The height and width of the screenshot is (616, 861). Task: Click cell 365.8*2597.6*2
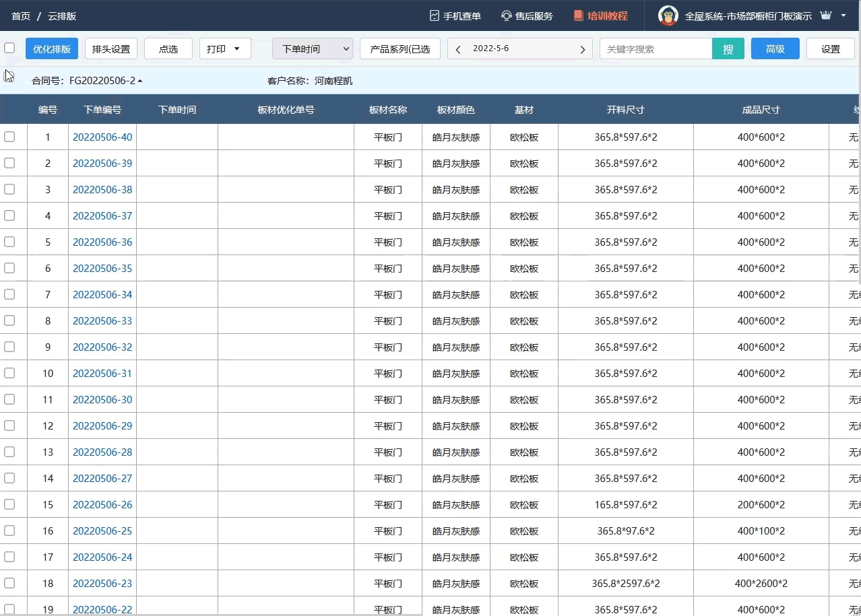tap(626, 583)
